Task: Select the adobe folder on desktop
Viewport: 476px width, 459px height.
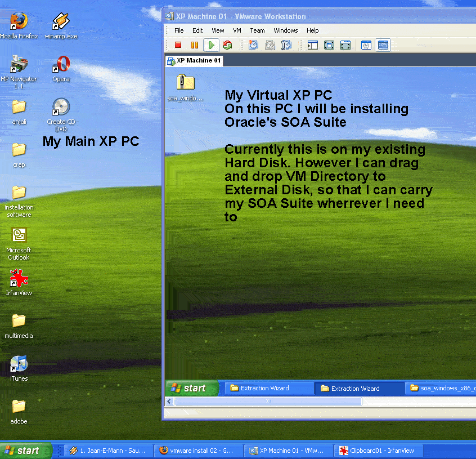Action: 19,412
